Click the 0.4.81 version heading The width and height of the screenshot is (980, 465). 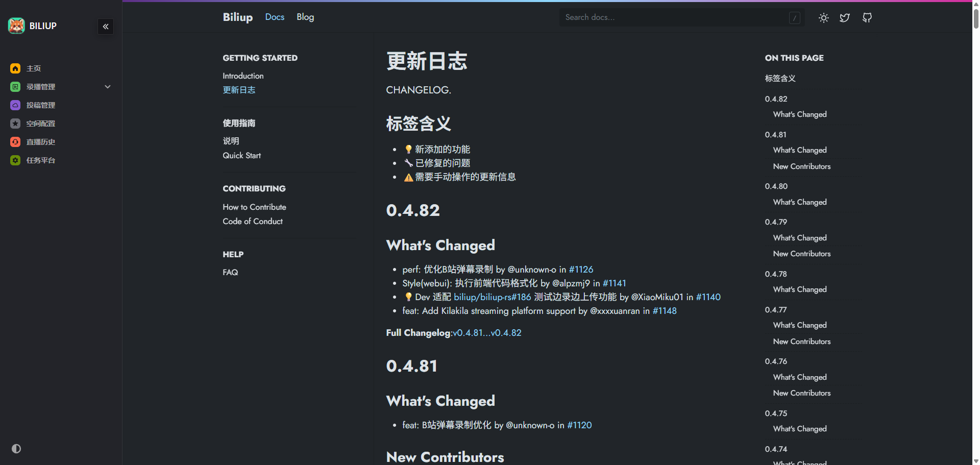(412, 365)
